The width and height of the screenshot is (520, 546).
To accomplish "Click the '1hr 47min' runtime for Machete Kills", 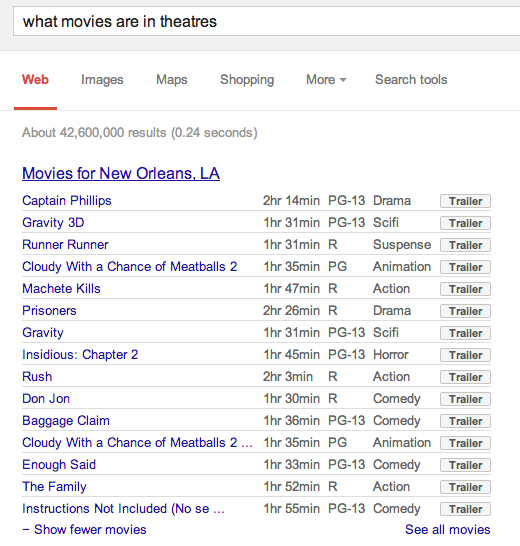I will [292, 288].
